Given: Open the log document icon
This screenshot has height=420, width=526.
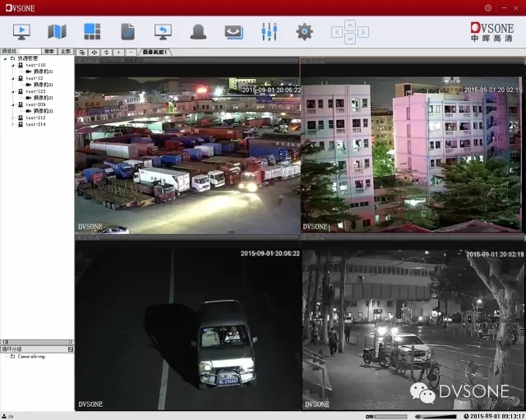Looking at the screenshot, I should [x=127, y=32].
